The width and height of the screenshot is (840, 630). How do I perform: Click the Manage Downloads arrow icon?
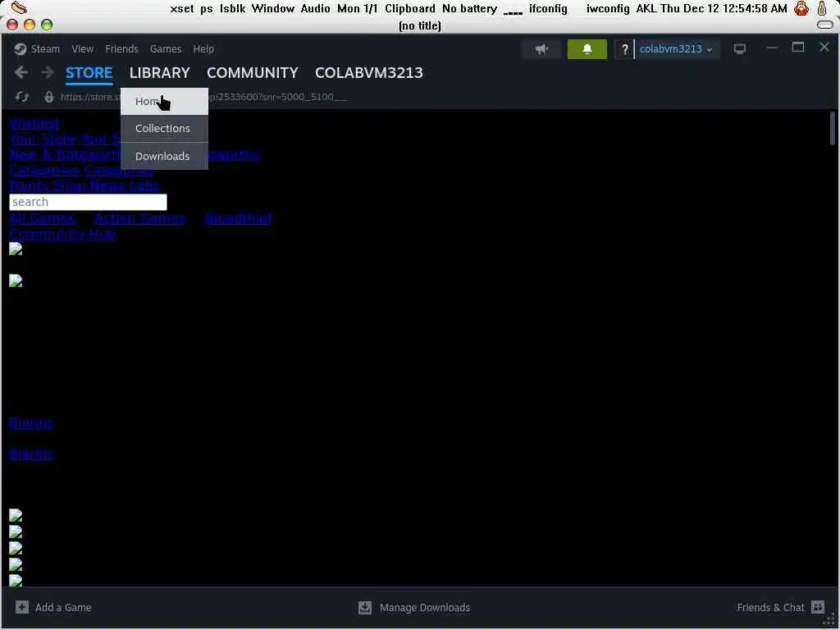tap(365, 607)
